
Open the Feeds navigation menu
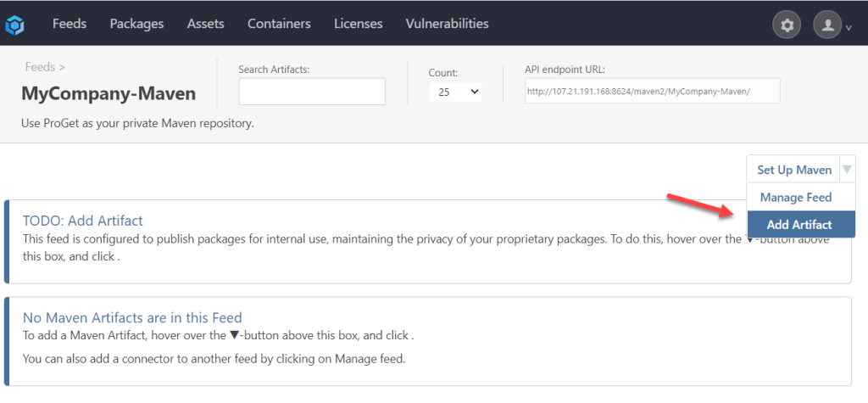[70, 24]
